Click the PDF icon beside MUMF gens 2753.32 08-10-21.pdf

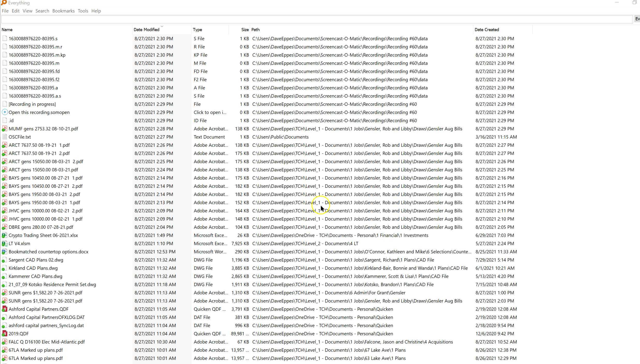tap(4, 128)
